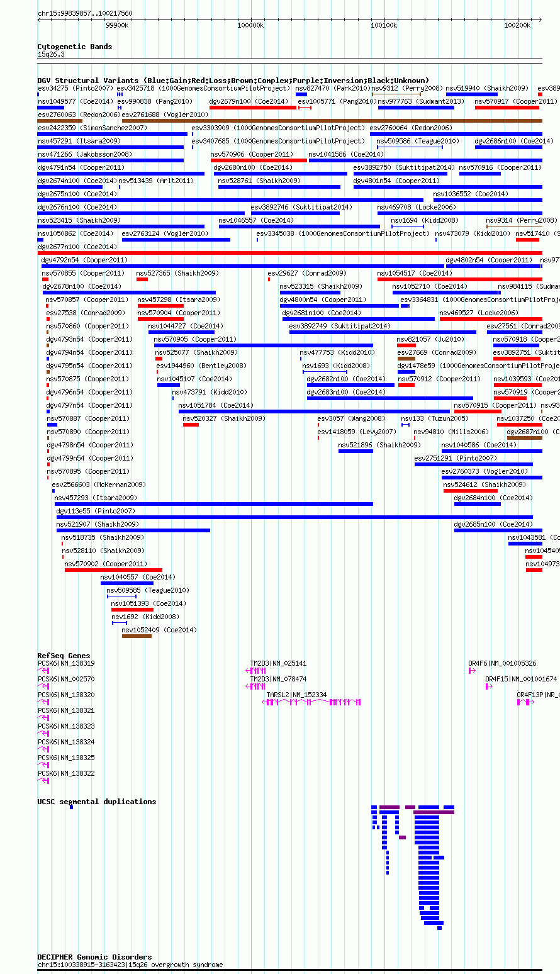
Task: Open the TM2D3|NM_025141 transcript label
Action: point(279,663)
